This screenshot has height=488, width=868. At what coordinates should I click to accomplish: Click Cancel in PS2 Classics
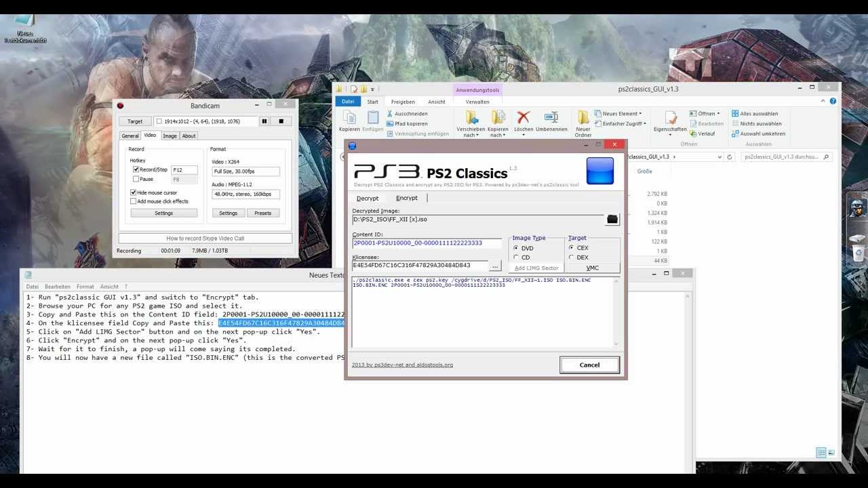coord(589,365)
